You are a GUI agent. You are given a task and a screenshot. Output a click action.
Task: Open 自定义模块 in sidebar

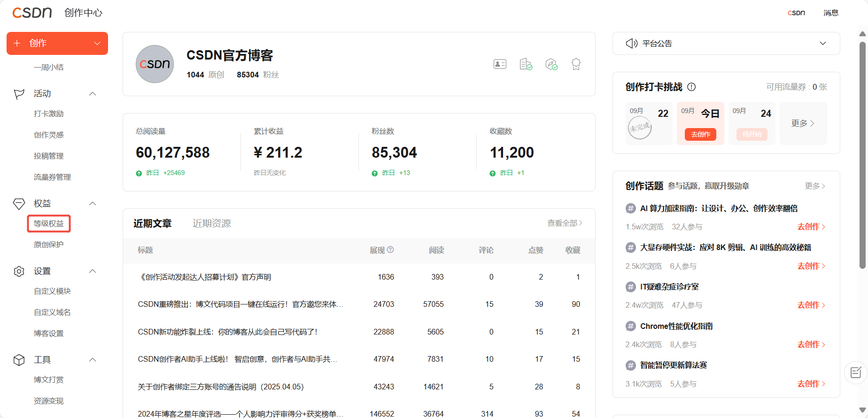[x=53, y=291]
